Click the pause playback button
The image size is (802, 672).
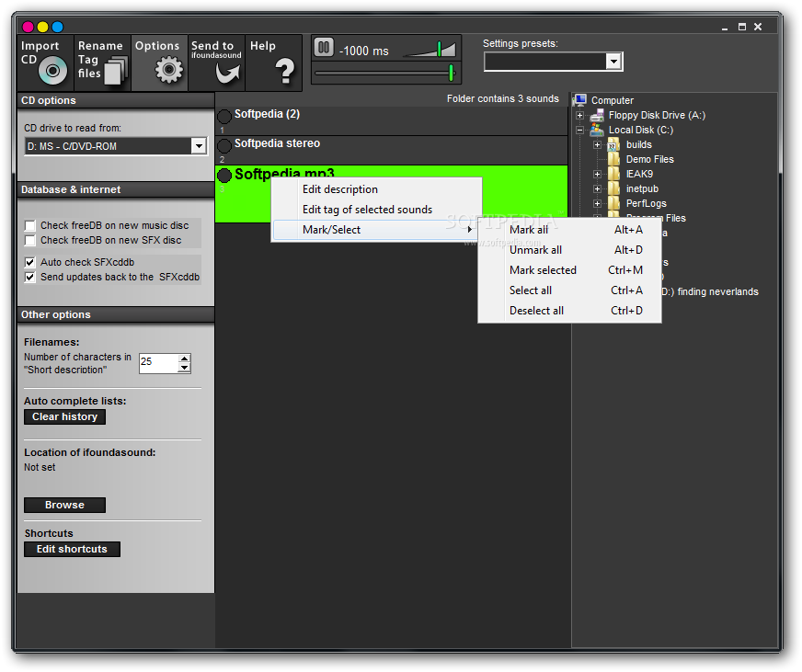323,48
